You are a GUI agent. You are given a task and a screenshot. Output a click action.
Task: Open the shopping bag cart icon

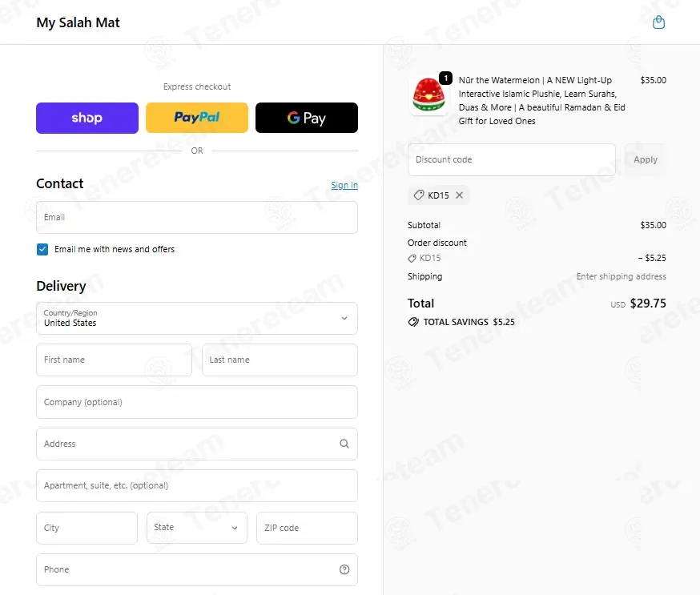click(658, 22)
